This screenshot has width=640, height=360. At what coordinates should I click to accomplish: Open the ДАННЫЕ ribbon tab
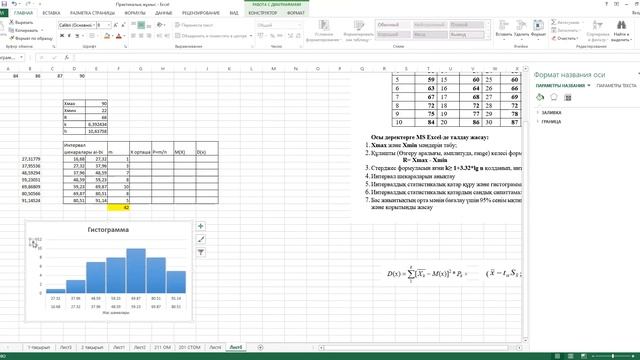164,13
